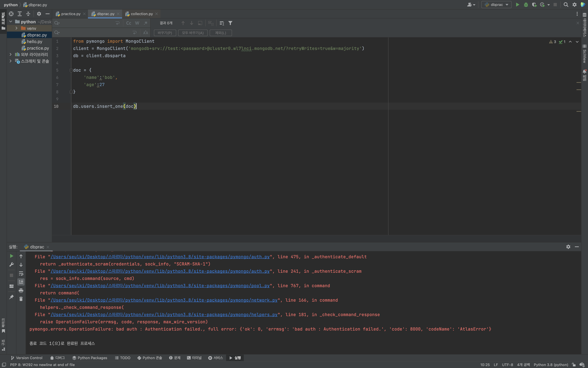Open the search filter funnel icon
The width and height of the screenshot is (588, 368).
(230, 23)
